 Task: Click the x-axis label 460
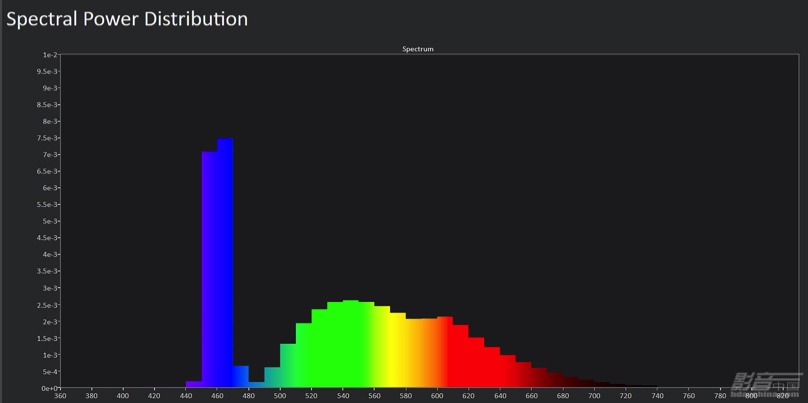[x=217, y=396]
